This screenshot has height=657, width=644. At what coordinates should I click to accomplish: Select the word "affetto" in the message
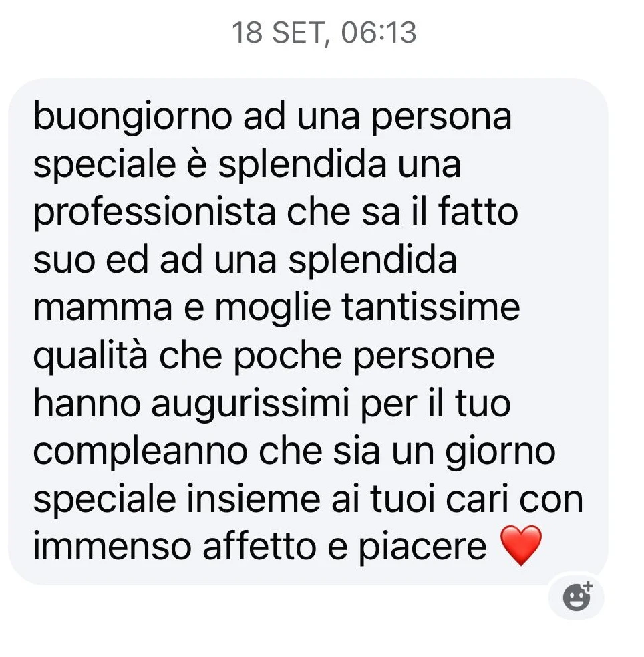(259, 546)
